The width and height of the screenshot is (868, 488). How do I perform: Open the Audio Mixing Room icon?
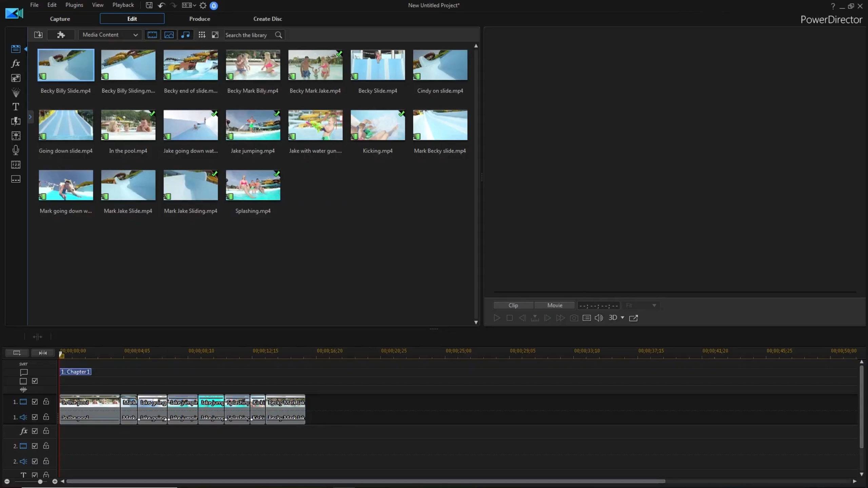pyautogui.click(x=16, y=136)
